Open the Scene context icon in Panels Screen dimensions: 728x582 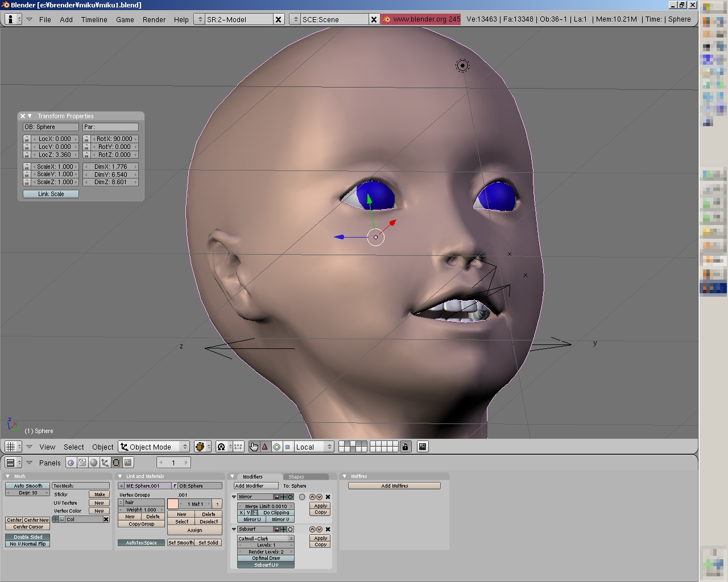click(x=128, y=463)
